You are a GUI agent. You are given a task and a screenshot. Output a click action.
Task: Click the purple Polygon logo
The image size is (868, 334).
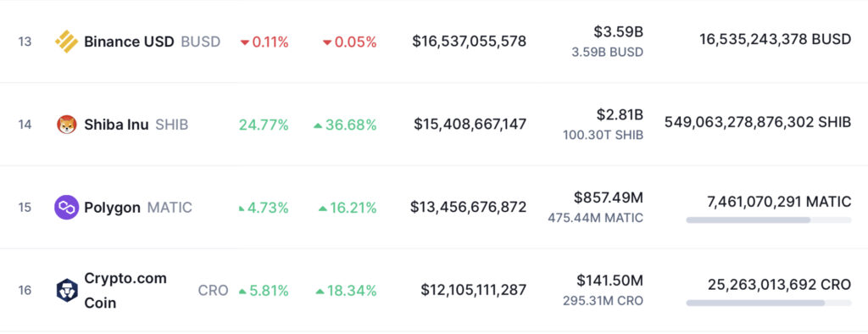tap(66, 208)
